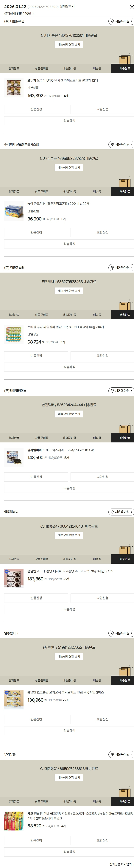The width and height of the screenshot is (134, 868).
Task: View 배송상세현황 for 한진택배 536284204444
Action: point(69,414)
